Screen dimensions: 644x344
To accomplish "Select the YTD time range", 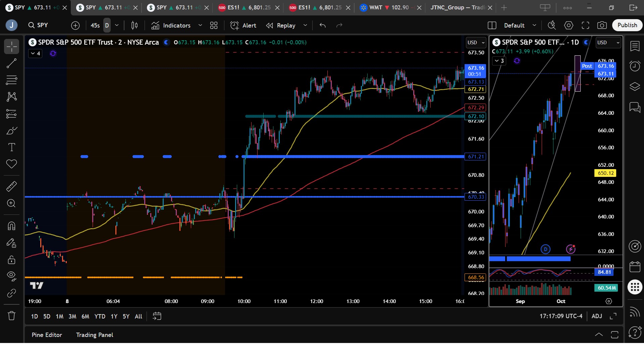I will click(100, 316).
